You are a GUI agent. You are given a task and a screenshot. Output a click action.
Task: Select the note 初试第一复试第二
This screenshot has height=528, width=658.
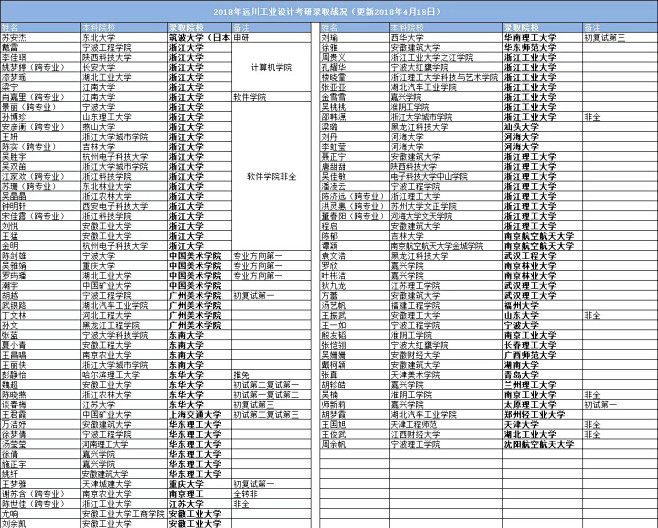coord(272,395)
